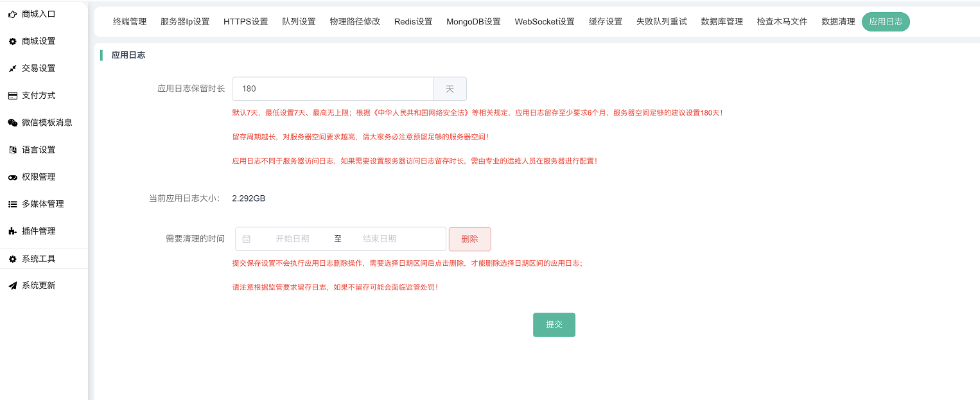The height and width of the screenshot is (400, 980).
Task: Click the icon next to 交易设置
Action: click(12, 69)
